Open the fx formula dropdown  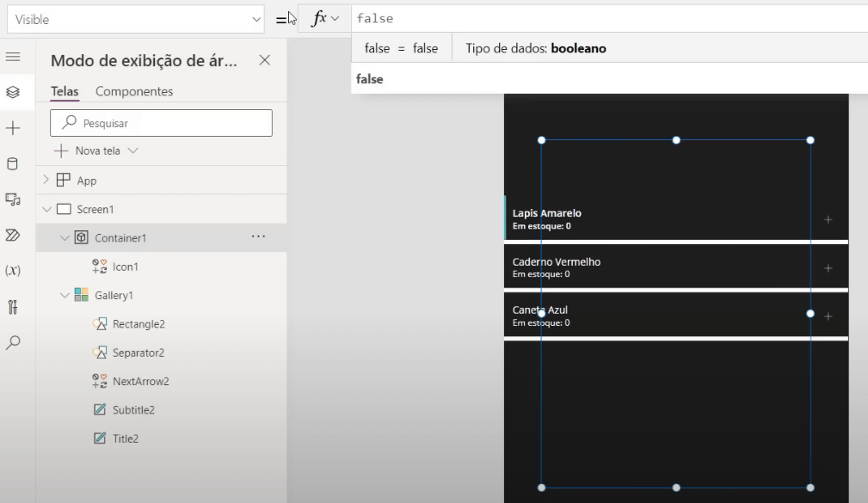click(323, 17)
